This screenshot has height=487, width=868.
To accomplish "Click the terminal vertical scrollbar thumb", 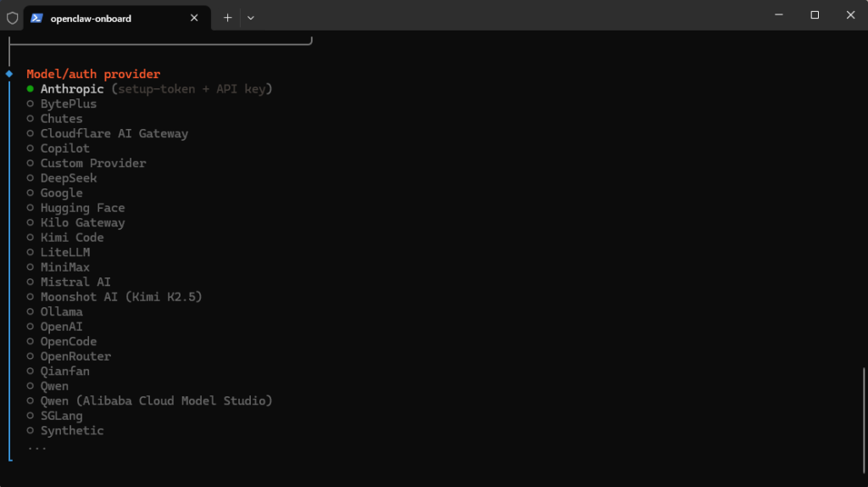I will [864, 414].
